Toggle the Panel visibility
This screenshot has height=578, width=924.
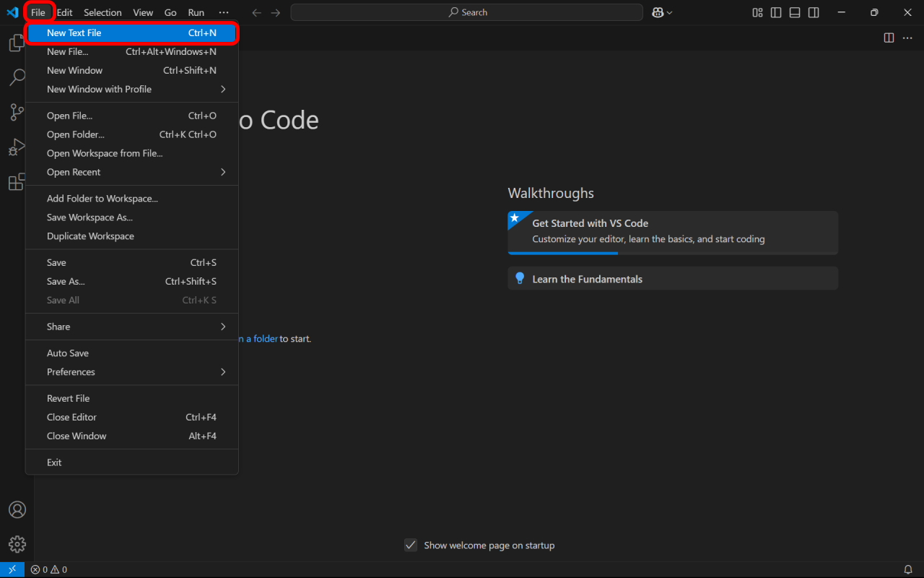point(794,12)
